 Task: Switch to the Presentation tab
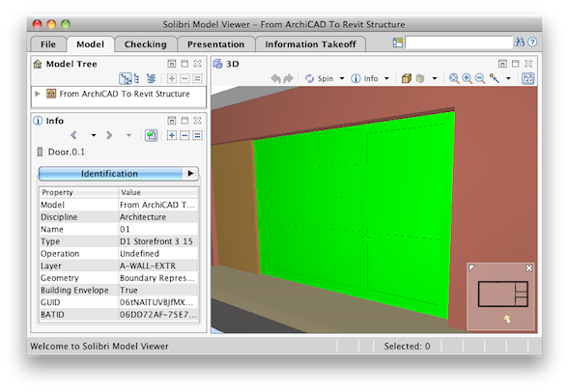click(x=216, y=44)
